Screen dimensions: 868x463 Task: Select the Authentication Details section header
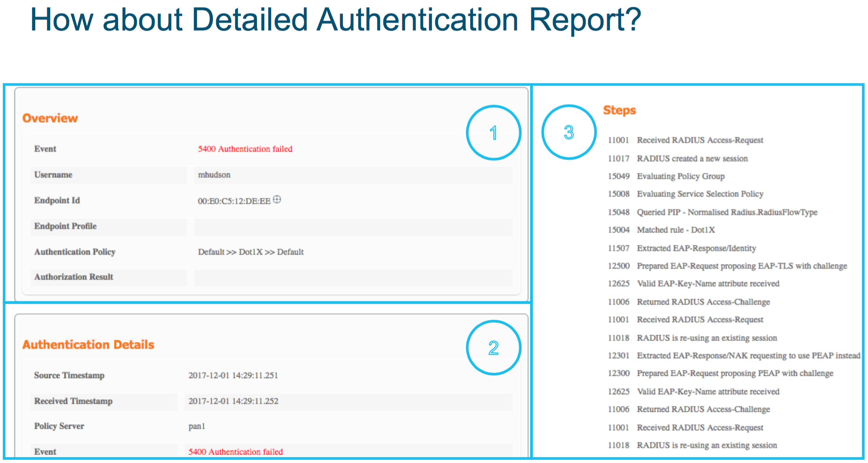click(x=88, y=344)
